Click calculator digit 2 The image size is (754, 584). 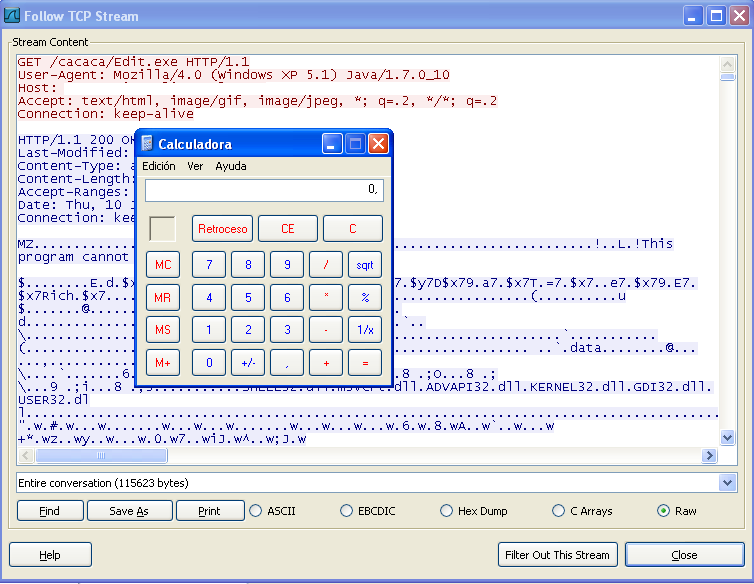(248, 330)
